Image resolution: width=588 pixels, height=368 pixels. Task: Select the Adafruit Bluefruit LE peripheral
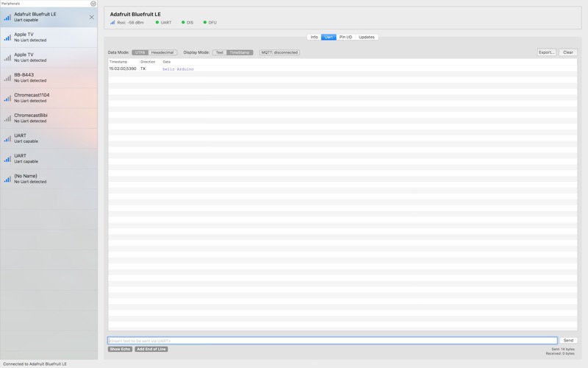pos(49,17)
